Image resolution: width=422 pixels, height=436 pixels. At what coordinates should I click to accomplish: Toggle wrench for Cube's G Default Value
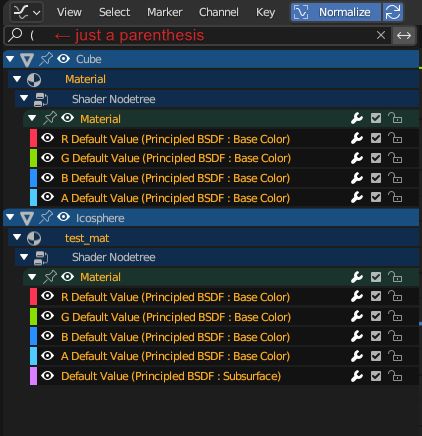357,158
